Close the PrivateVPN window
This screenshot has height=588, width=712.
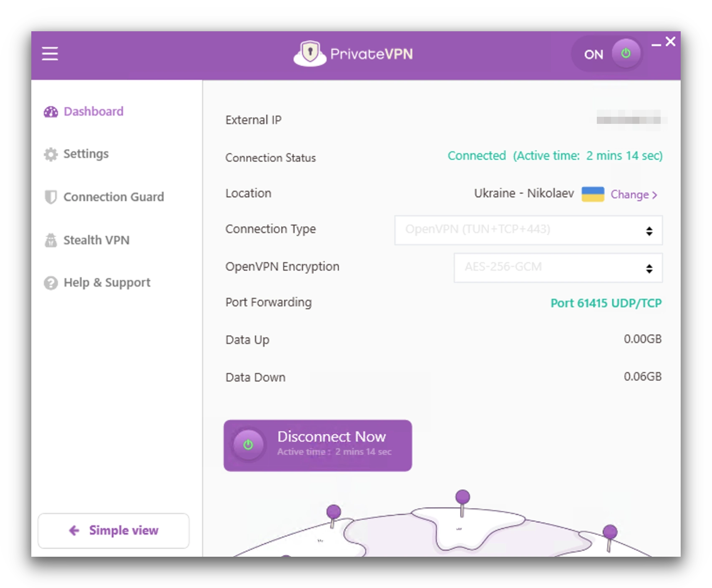[671, 41]
